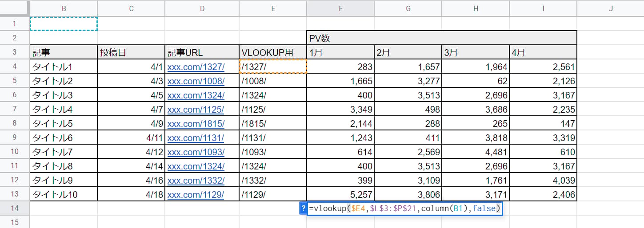Image resolution: width=644 pixels, height=228 pixels.
Task: Select row 1 header
Action: (15, 24)
